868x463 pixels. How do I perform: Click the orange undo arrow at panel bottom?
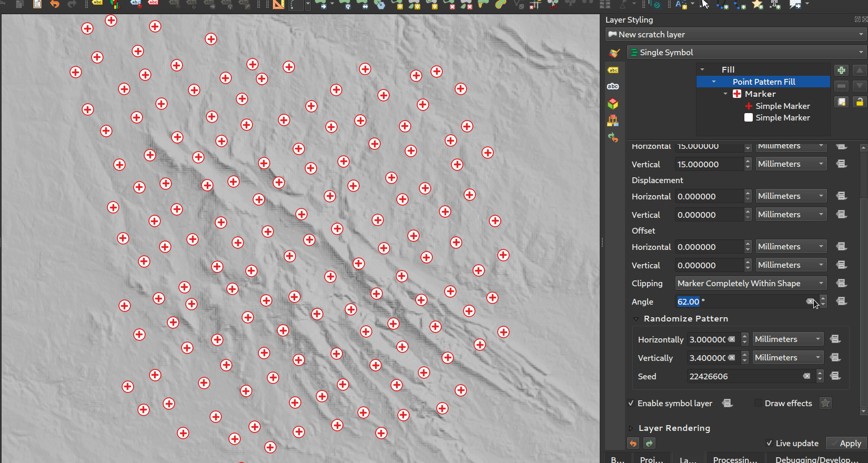point(633,444)
